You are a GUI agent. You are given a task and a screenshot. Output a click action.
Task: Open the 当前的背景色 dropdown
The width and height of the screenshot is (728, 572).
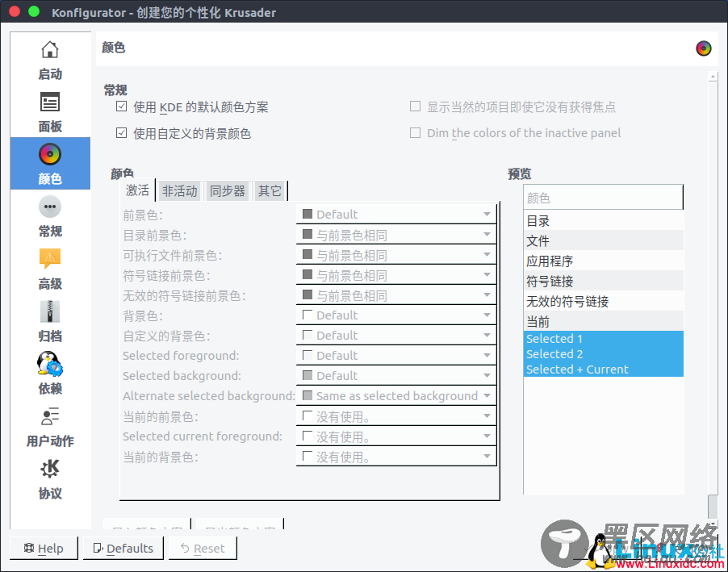pyautogui.click(x=396, y=457)
